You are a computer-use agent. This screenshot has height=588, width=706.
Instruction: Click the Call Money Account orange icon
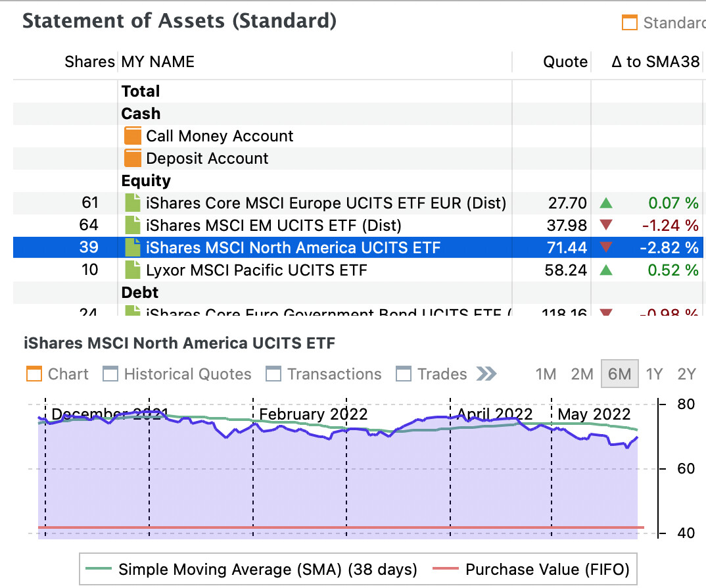tap(132, 135)
